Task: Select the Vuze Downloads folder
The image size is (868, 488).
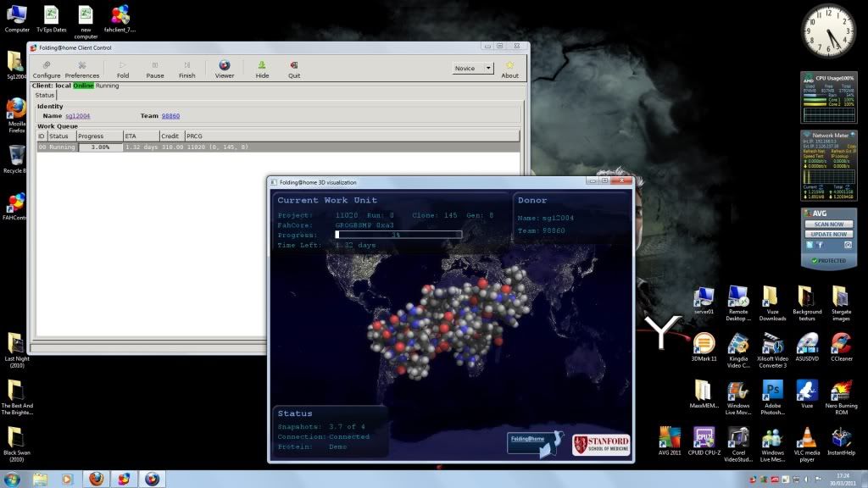Action: click(x=772, y=303)
